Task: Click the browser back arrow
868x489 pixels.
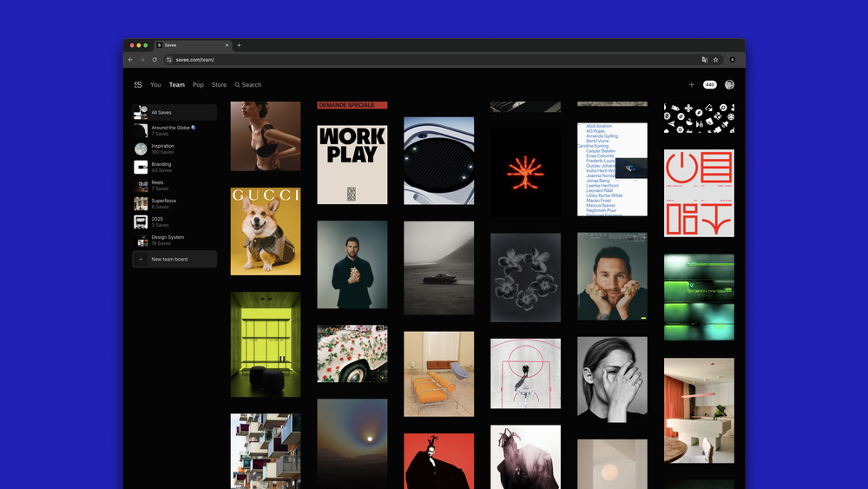Action: pos(130,60)
